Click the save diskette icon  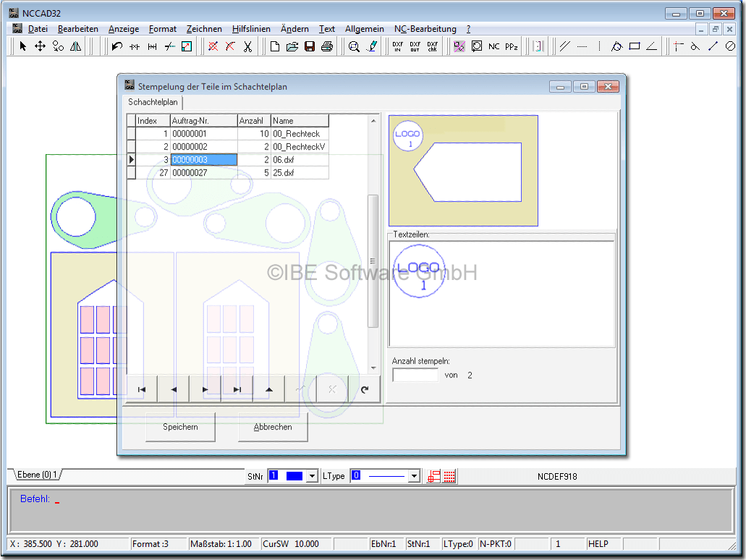tap(310, 46)
